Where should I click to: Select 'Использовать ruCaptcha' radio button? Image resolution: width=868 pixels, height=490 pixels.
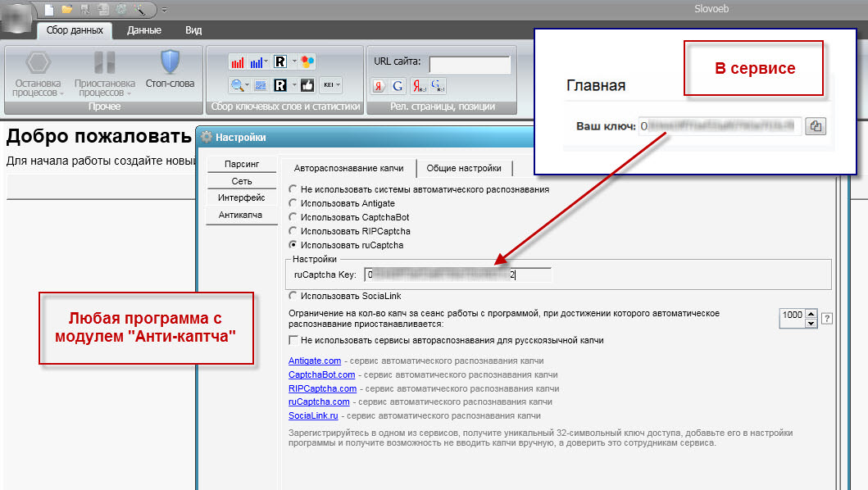293,245
